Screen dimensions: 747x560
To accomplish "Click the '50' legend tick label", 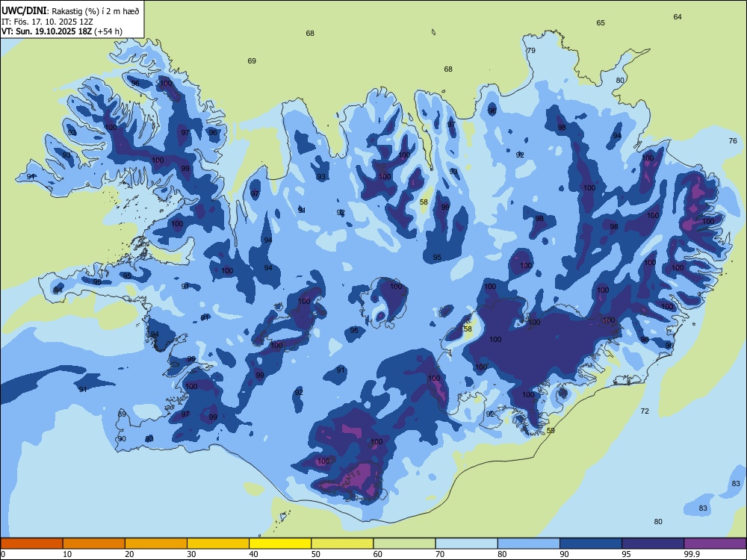I will (x=316, y=554).
